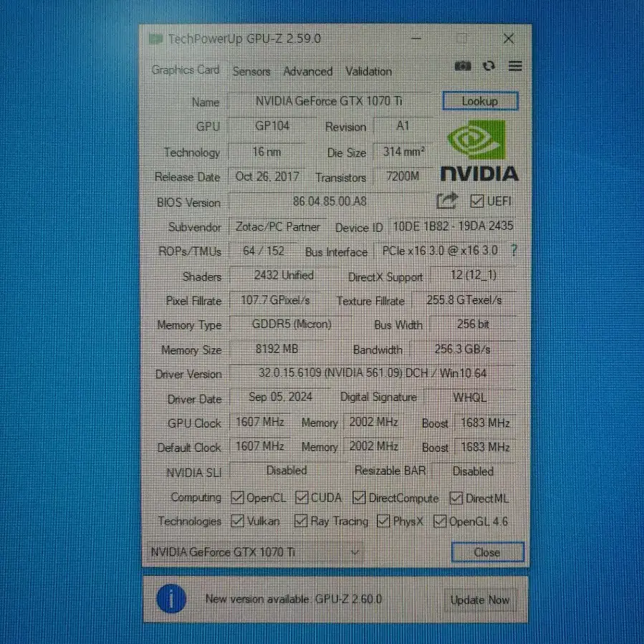Click the Lookup button
The width and height of the screenshot is (644, 644).
[480, 101]
